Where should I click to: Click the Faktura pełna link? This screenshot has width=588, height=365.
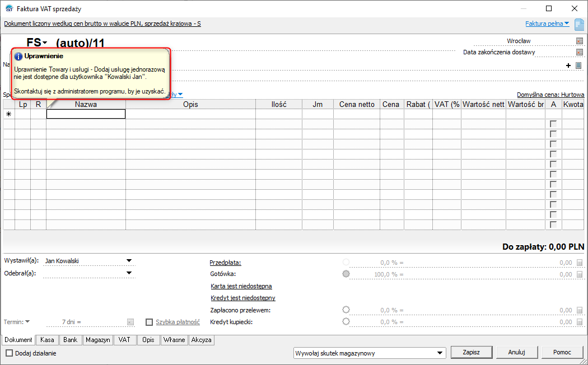click(x=544, y=24)
